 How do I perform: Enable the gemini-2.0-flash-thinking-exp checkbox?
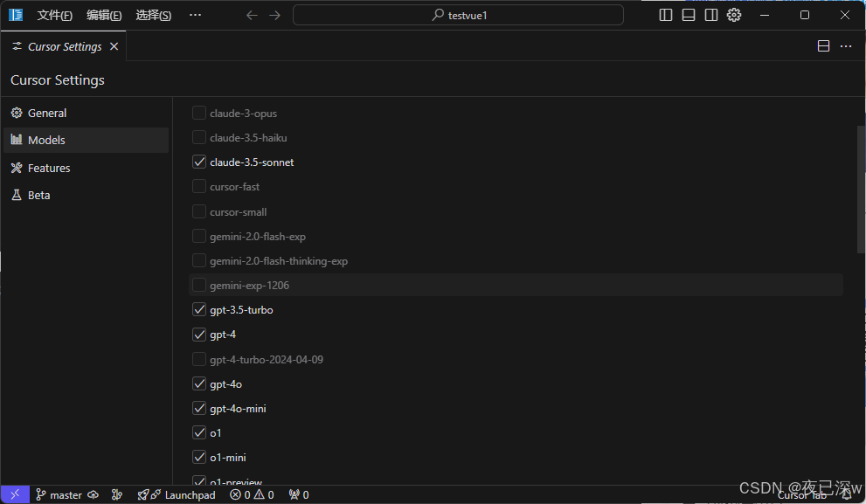(199, 260)
